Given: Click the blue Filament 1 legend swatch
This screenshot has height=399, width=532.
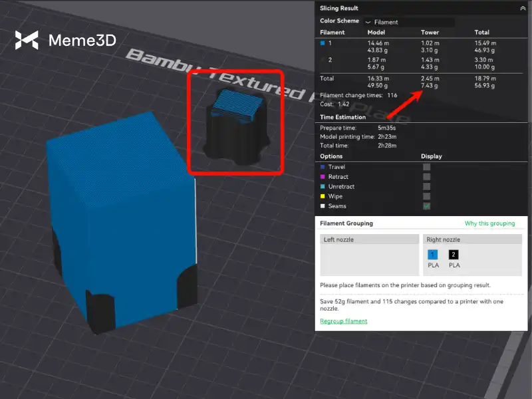Looking at the screenshot, I should (x=323, y=43).
